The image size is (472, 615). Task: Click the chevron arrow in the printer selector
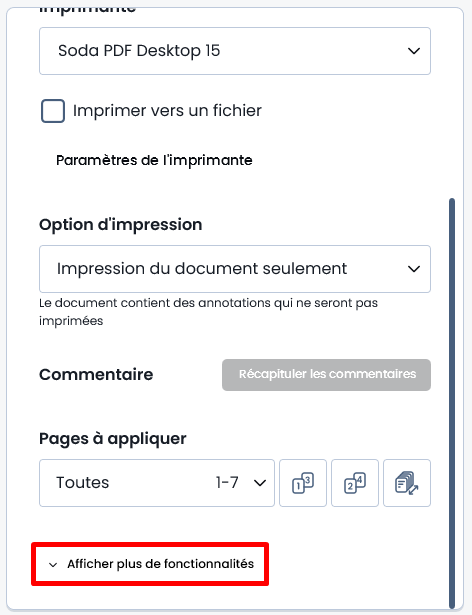click(x=414, y=51)
